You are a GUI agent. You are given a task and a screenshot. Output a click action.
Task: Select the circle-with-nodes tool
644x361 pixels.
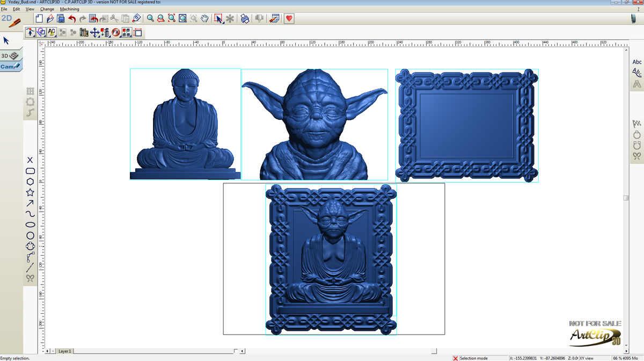30,246
